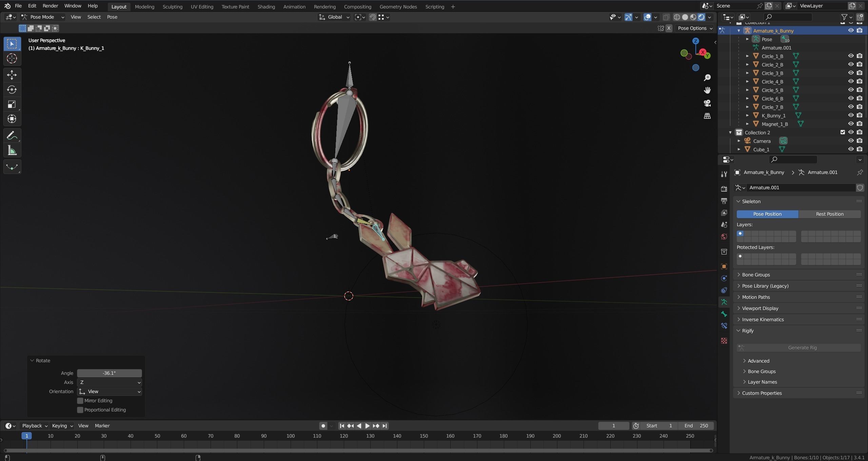Toggle X-axis pose mirror button
868x461 pixels.
(x=669, y=28)
